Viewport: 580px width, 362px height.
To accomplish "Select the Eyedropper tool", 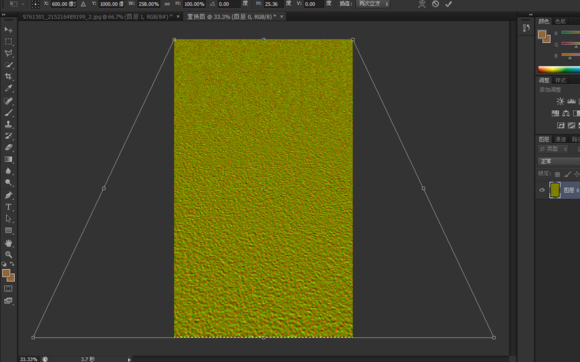I will tap(9, 88).
